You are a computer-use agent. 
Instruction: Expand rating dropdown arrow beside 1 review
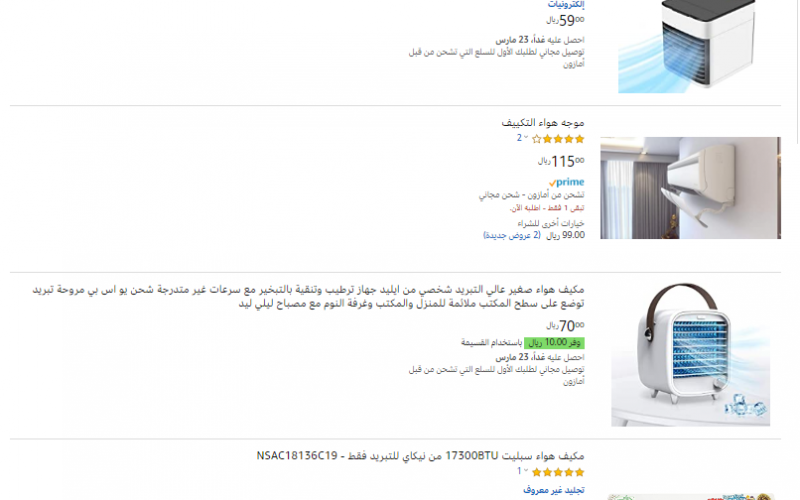[x=526, y=470]
